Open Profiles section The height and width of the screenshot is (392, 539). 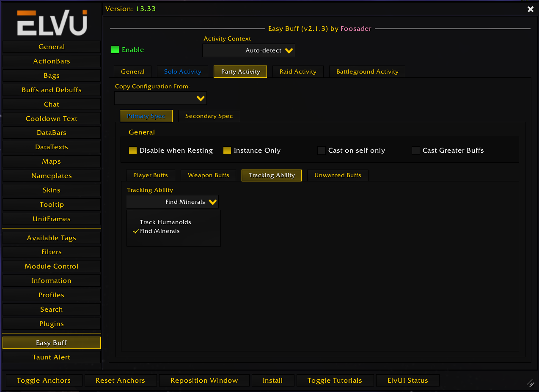tap(52, 295)
